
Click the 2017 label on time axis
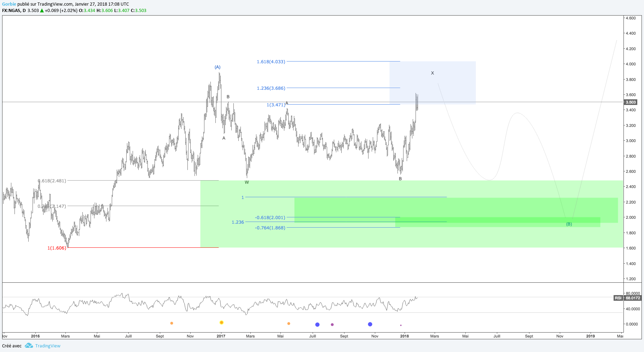(221, 336)
